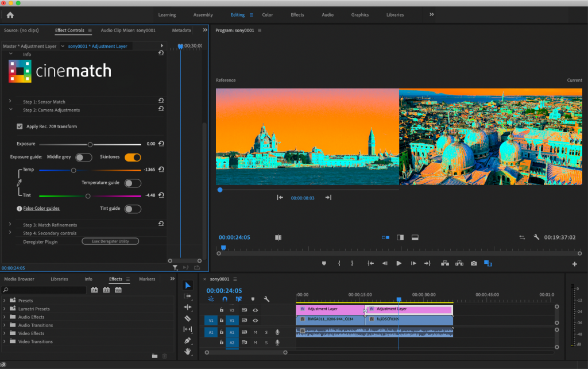Select the Pen tool in timeline toolbar
Image resolution: width=588 pixels, height=369 pixels.
click(188, 340)
